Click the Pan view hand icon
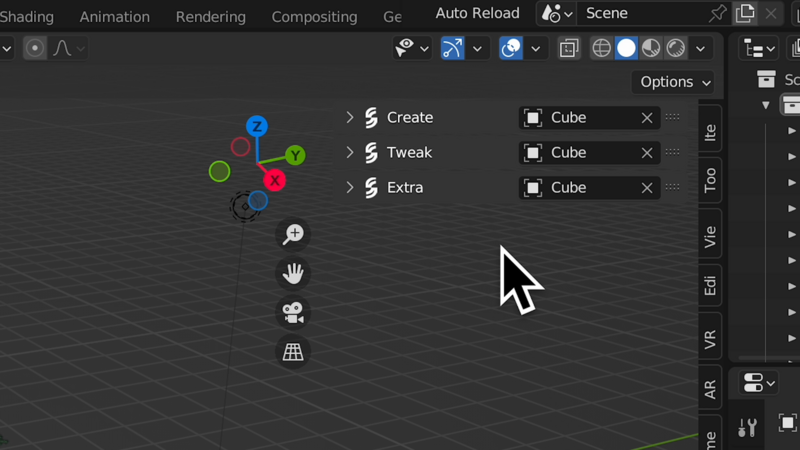The image size is (800, 450). click(x=293, y=273)
